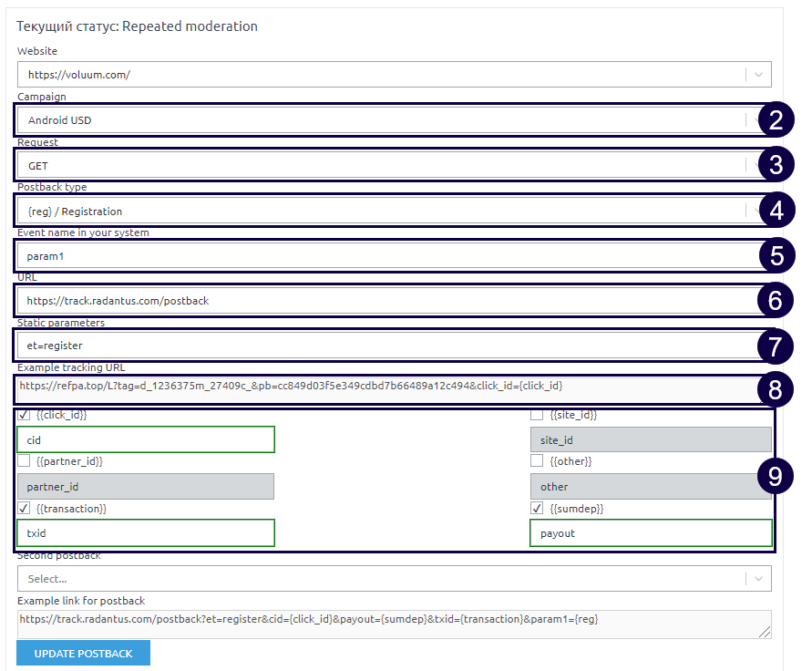Focus the Static parameters field et=register

pos(383,346)
